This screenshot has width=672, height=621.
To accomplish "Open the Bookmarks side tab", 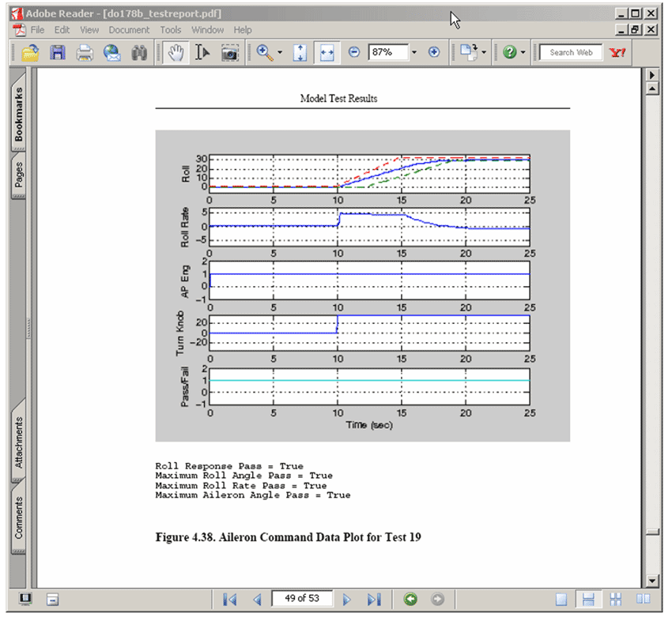I will pos(19,114).
